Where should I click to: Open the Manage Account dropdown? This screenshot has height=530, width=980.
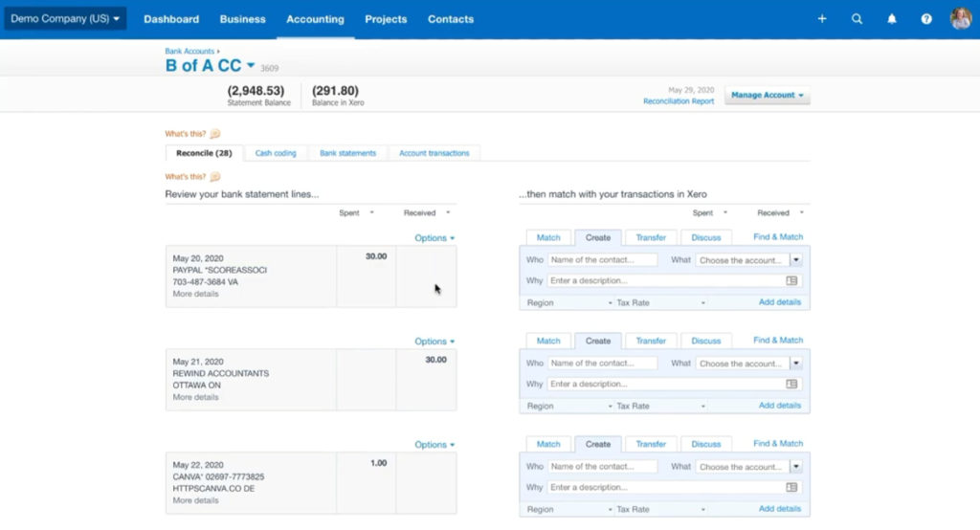click(767, 96)
